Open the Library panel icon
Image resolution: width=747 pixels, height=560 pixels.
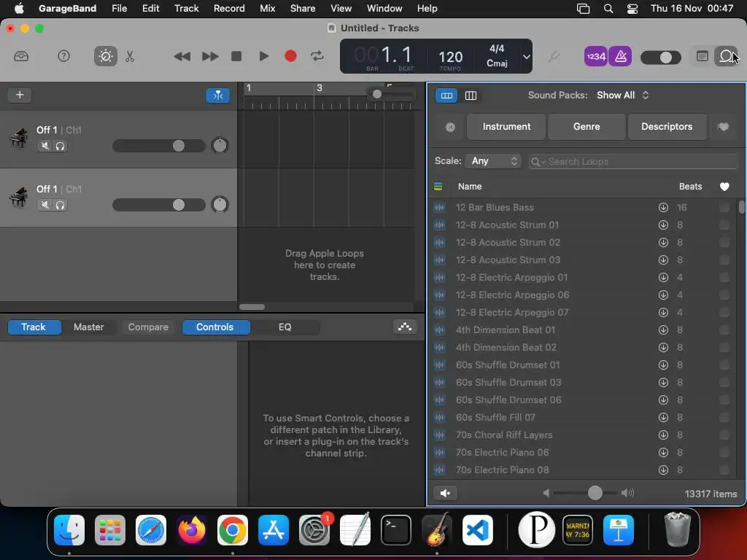(21, 56)
